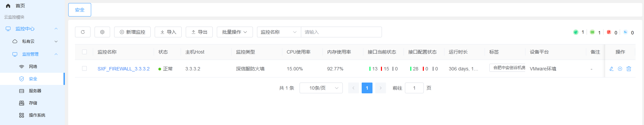The height and width of the screenshot is (125, 644).
Task: Select 操作系统 menu item
Action: coord(37,115)
